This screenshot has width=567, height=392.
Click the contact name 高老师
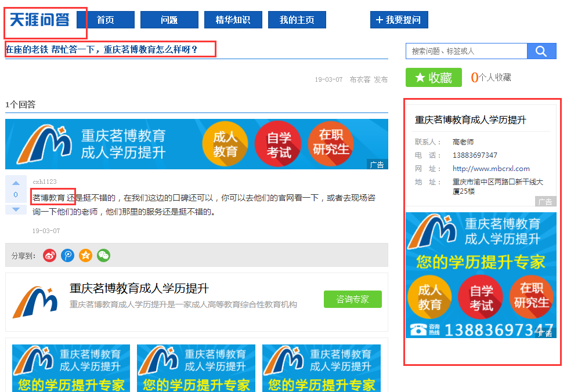tap(463, 142)
